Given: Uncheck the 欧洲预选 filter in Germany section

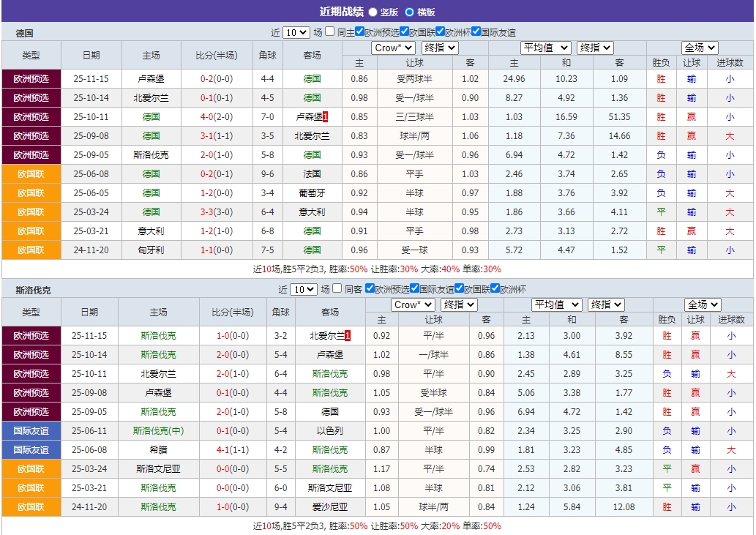Looking at the screenshot, I should 359,32.
